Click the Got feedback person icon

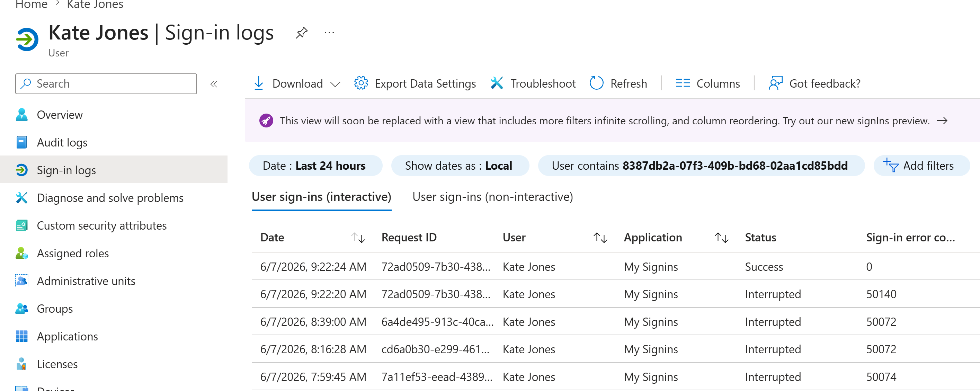coord(775,83)
